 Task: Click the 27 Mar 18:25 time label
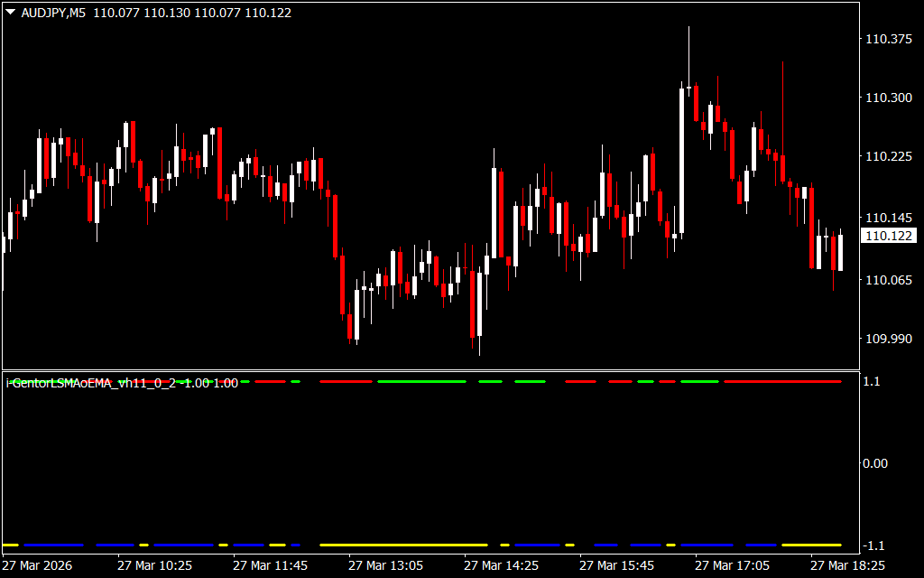pos(847,565)
